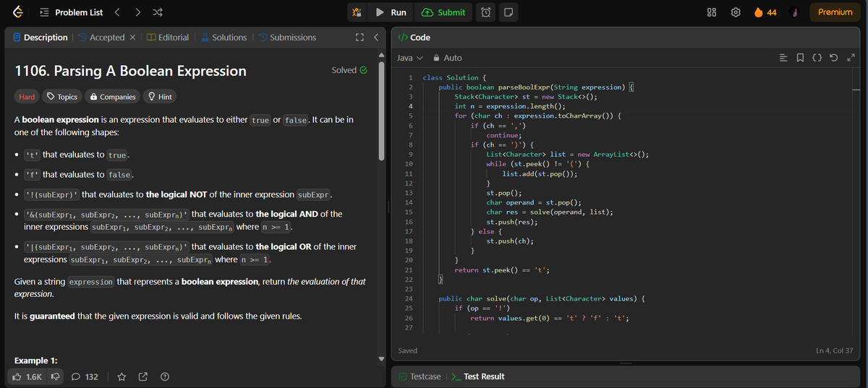Image resolution: width=868 pixels, height=388 pixels.
Task: Like the problem thumbs up
Action: point(27,376)
